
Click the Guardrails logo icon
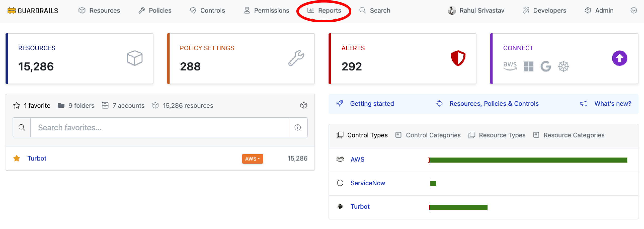pyautogui.click(x=11, y=10)
